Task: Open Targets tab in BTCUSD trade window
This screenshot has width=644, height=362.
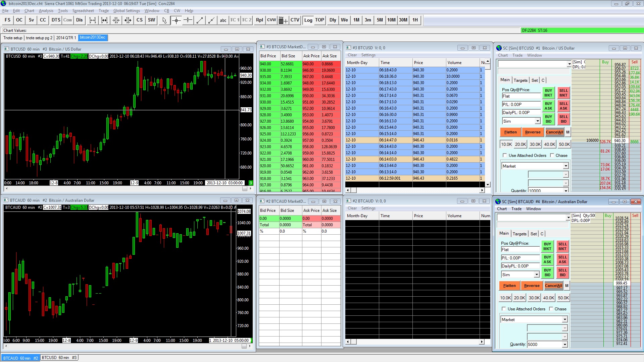Action: pos(521,80)
